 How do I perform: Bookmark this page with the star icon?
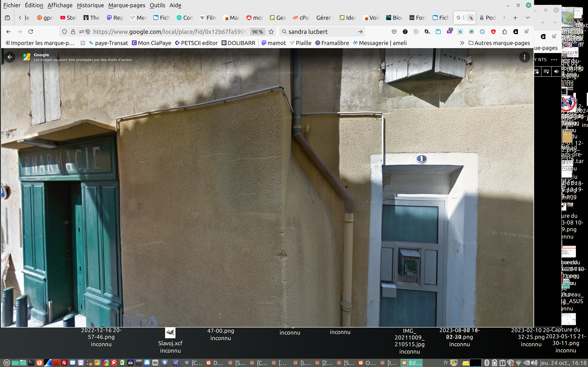click(271, 32)
